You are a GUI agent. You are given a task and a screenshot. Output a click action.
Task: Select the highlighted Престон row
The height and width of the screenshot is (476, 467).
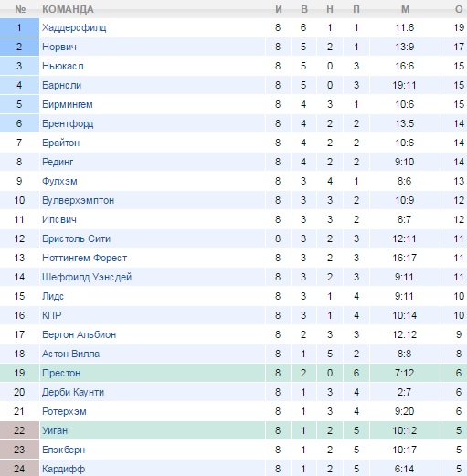click(x=233, y=373)
